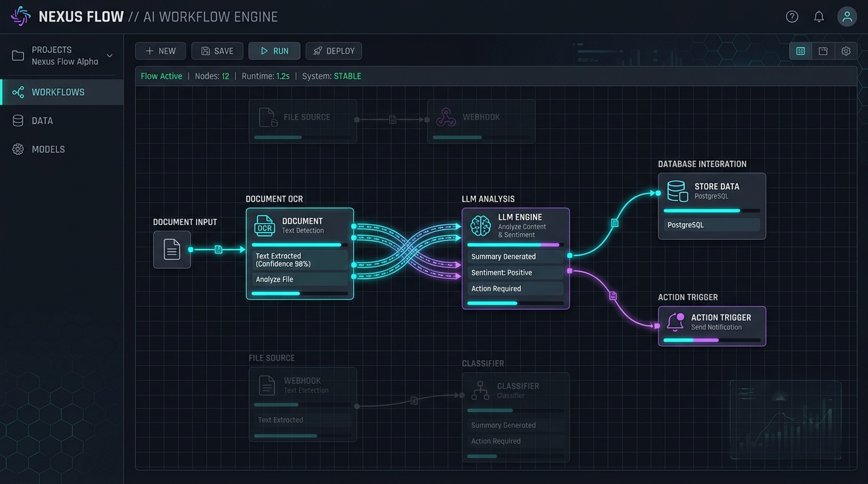This screenshot has width=868, height=484.
Task: Switch to panel view layout icon
Action: tap(823, 51)
